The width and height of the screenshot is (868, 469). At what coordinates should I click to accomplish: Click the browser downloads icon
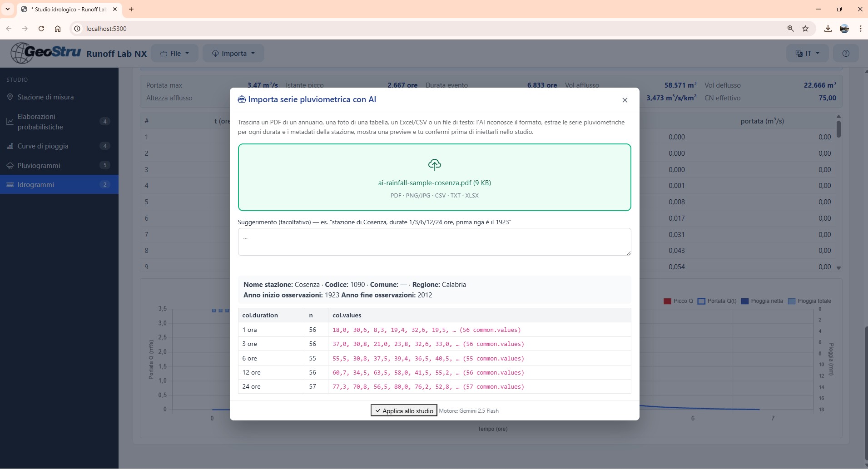828,29
